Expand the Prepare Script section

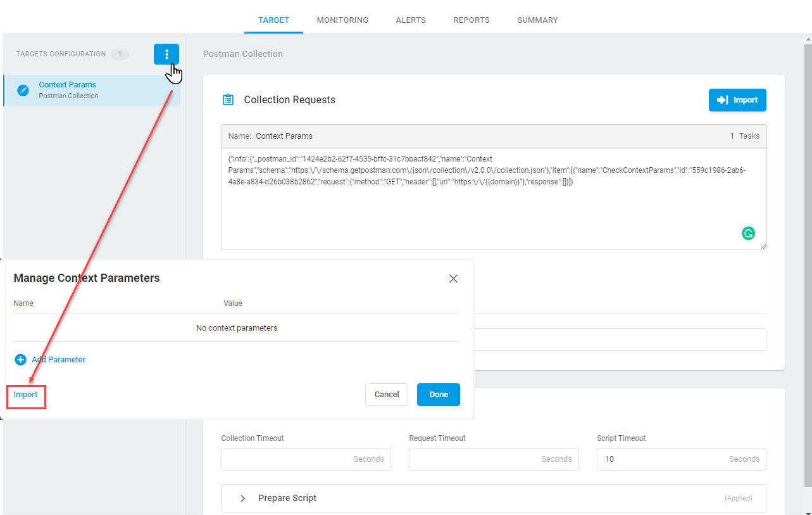tap(494, 498)
